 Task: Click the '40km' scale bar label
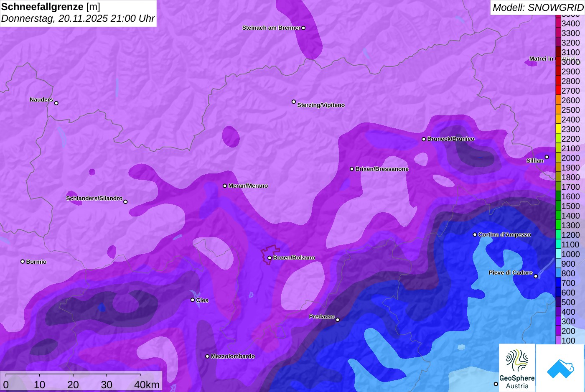147,385
